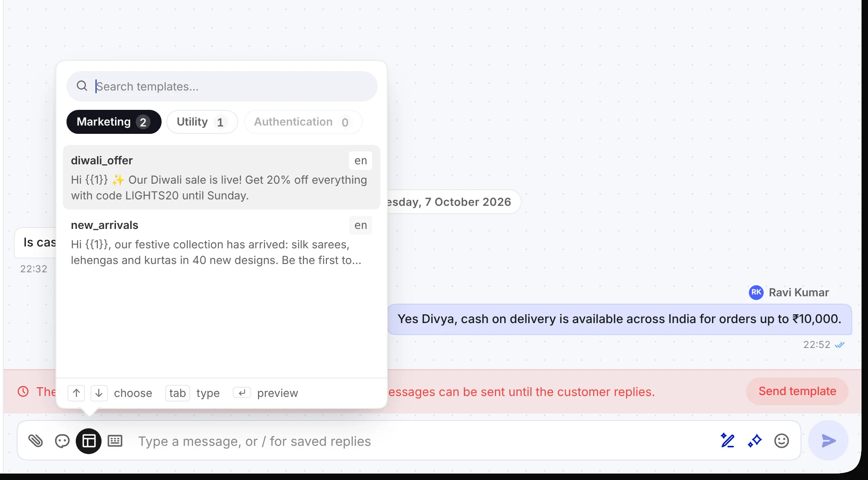Click the 22:32 timestamp
This screenshot has width=868, height=480.
click(x=34, y=269)
